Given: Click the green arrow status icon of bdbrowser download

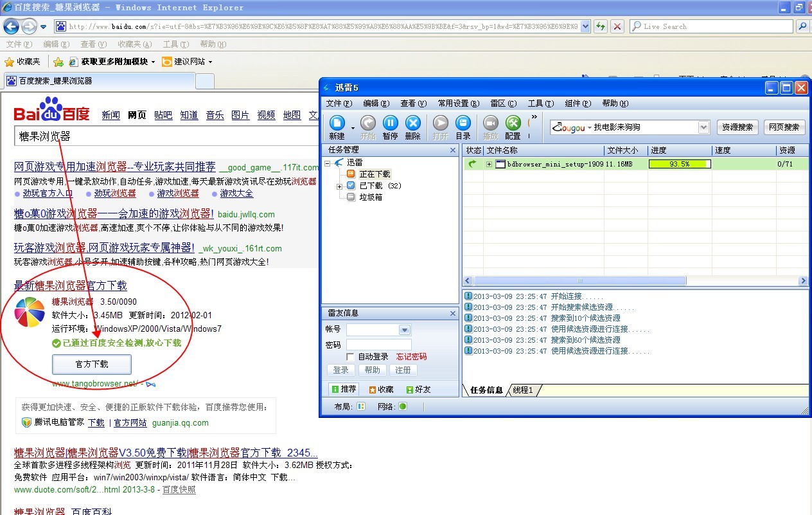Looking at the screenshot, I should click(x=472, y=164).
